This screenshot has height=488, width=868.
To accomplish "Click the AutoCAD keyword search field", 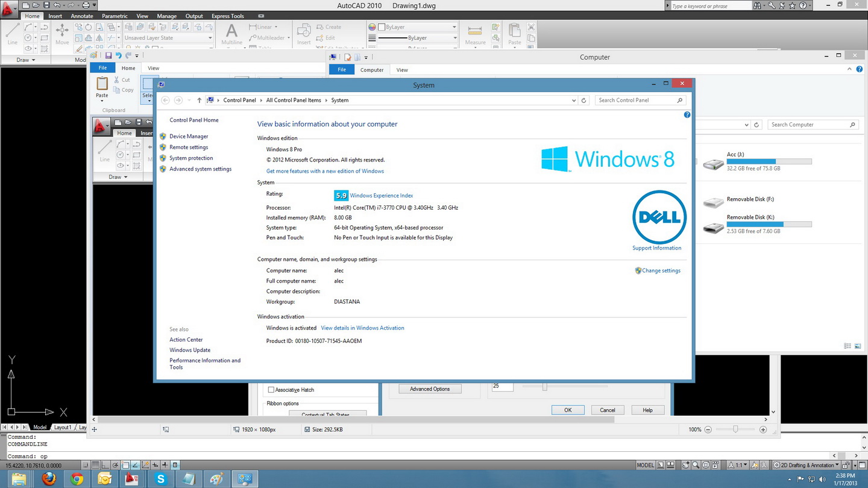I will (710, 6).
